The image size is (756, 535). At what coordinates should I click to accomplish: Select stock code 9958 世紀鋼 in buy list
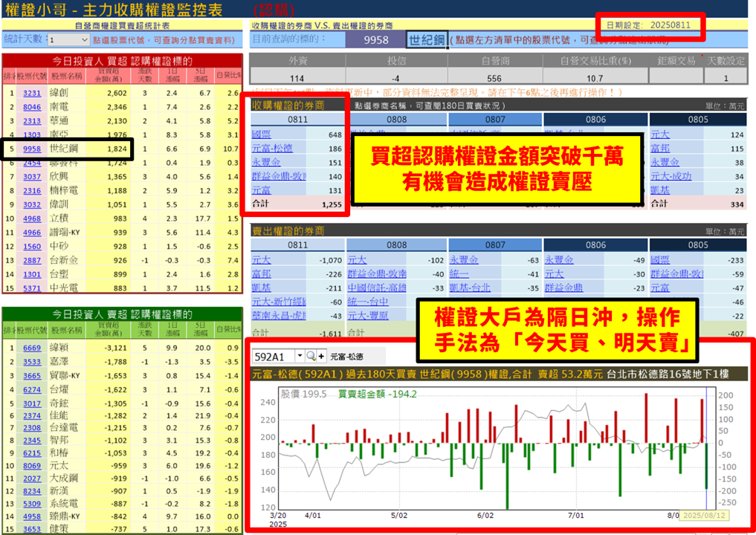[x=32, y=149]
